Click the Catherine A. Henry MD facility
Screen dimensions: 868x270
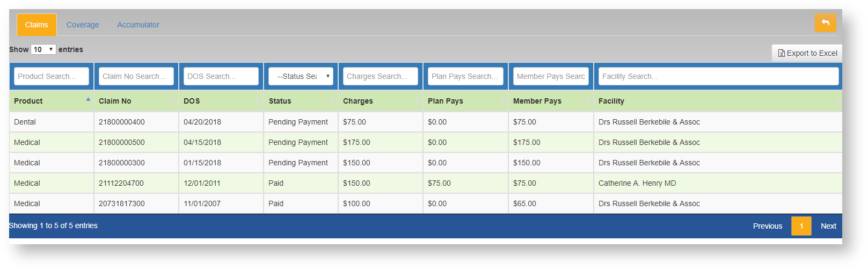[637, 183]
